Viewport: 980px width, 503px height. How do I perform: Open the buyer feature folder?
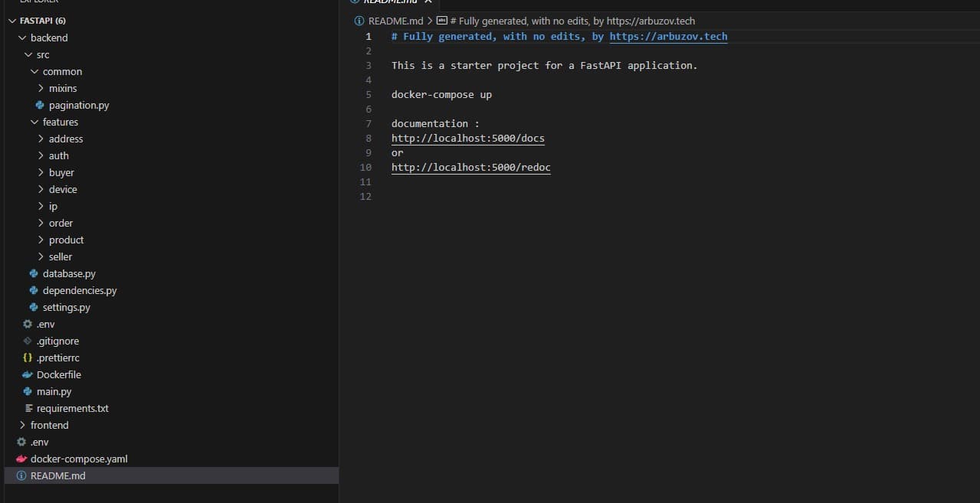click(x=61, y=172)
